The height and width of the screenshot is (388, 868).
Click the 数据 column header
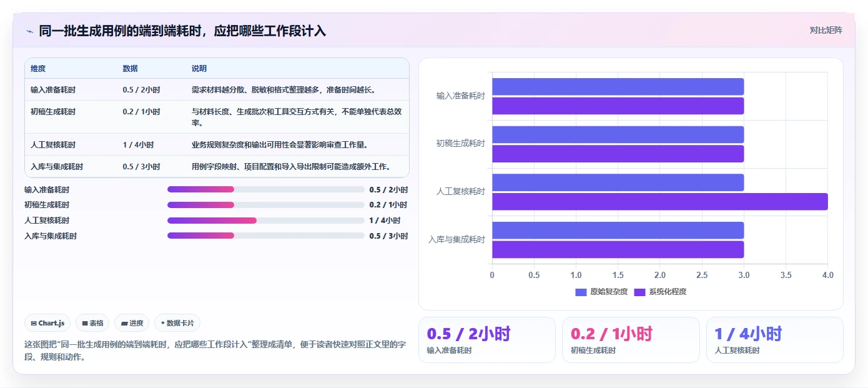[131, 69]
